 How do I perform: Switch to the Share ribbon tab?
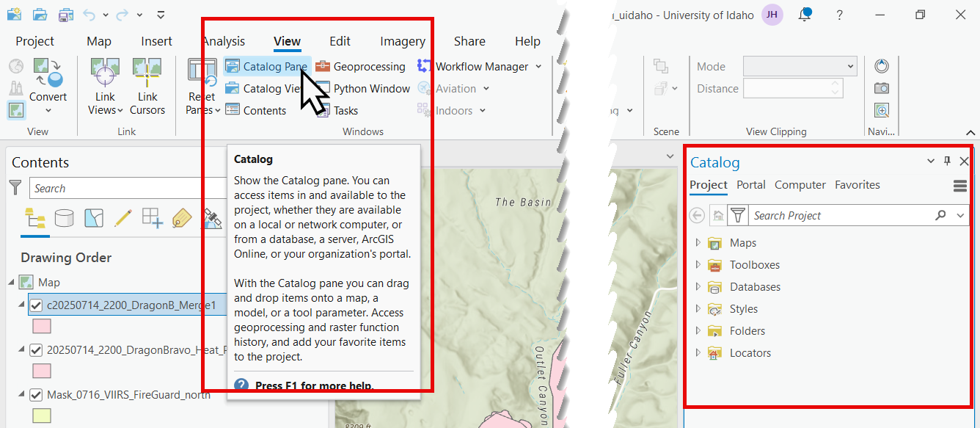click(469, 41)
